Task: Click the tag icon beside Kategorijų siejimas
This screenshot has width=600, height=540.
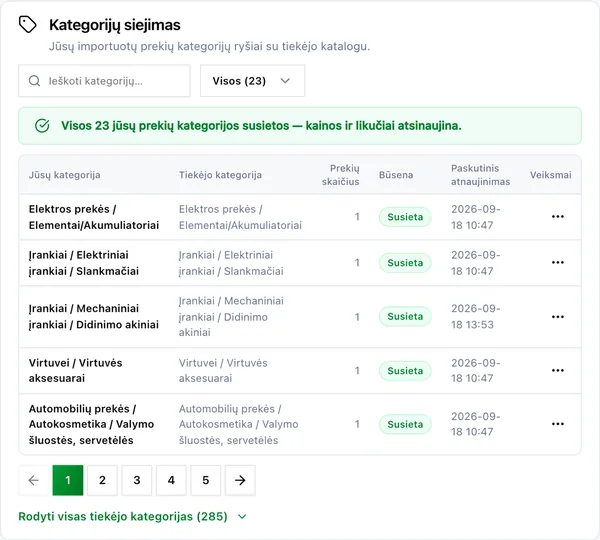Action: (x=28, y=25)
